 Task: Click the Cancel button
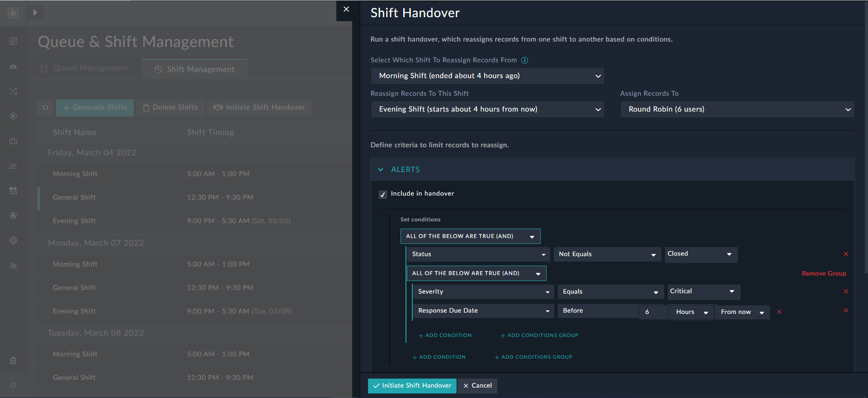[477, 386]
